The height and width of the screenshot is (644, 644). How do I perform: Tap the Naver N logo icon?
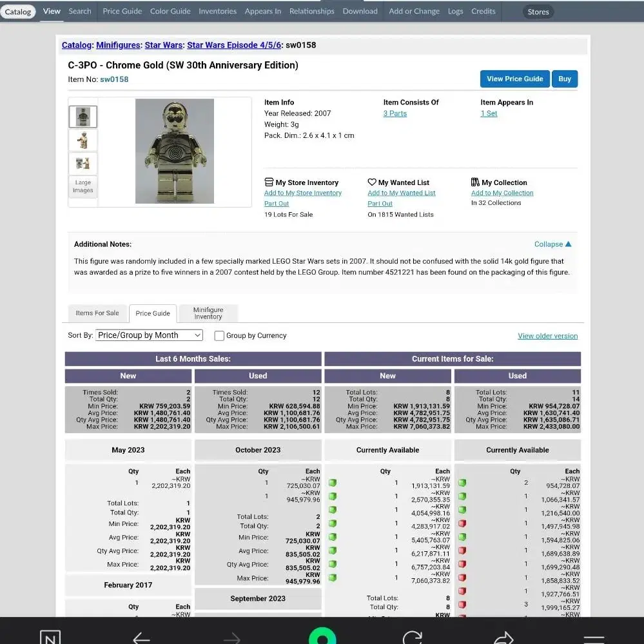point(50,638)
